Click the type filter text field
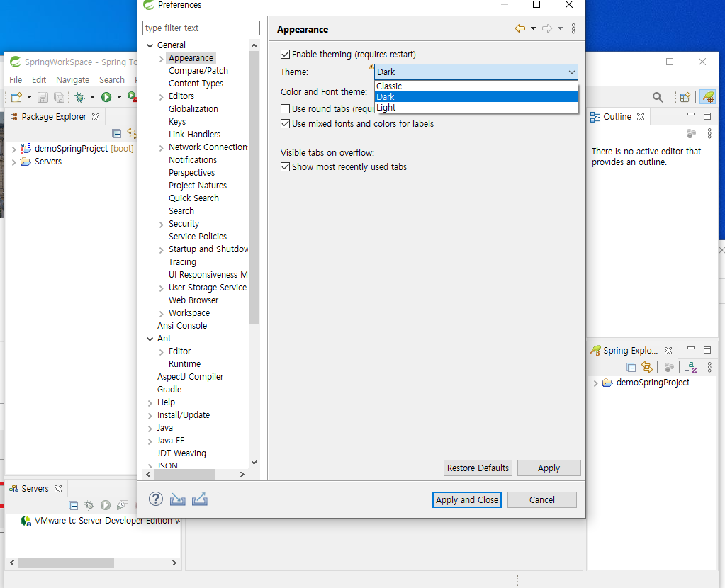 (x=201, y=28)
